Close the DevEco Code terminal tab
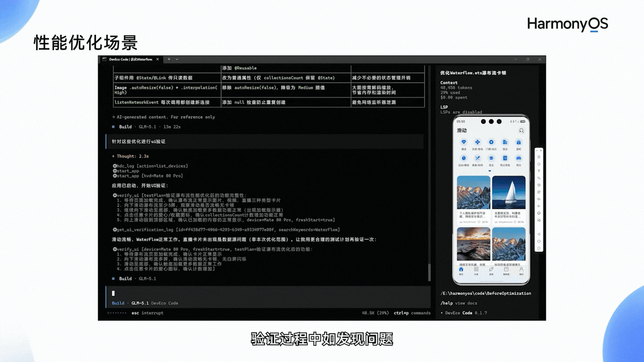The width and height of the screenshot is (644, 362). [x=157, y=59]
